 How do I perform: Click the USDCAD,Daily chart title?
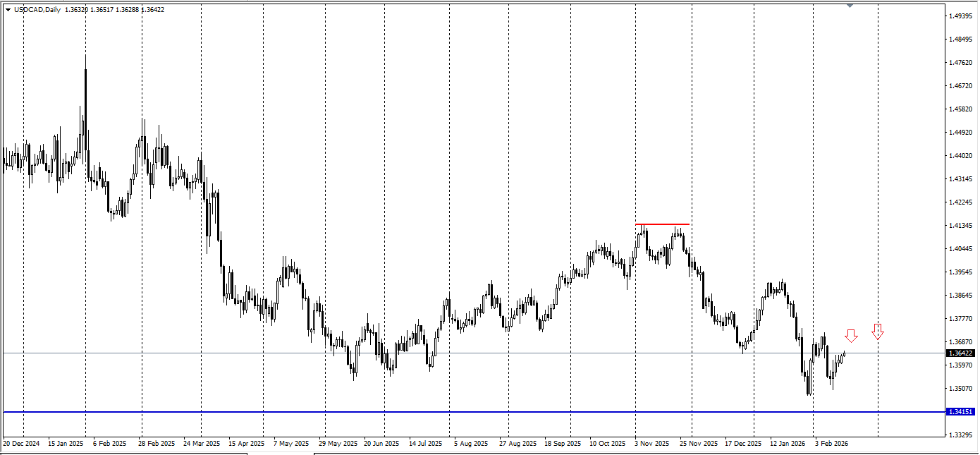click(37, 10)
